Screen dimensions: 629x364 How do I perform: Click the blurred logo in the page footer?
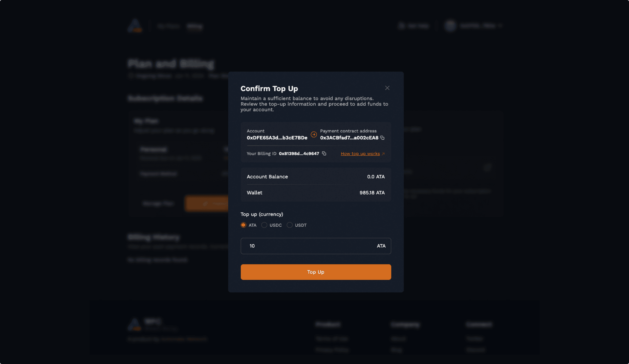click(135, 324)
